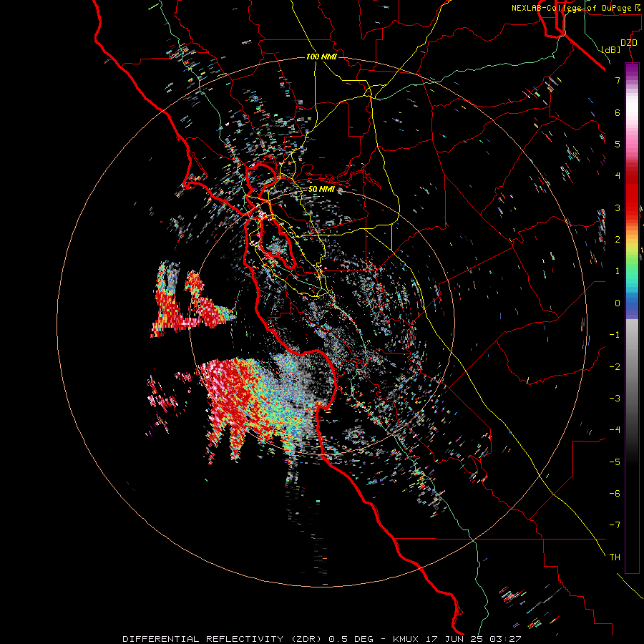Click the 17 JUN 25 03:27 timestamp
This screenshot has height=644, width=644.
[474, 639]
